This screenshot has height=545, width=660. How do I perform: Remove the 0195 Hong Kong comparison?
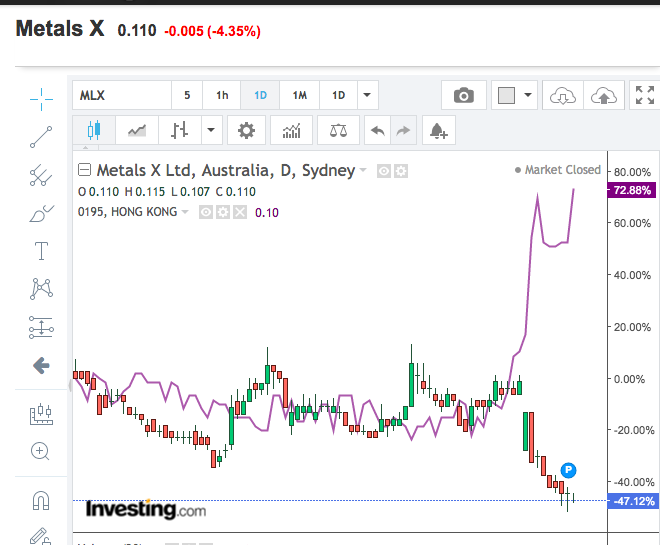pos(240,213)
